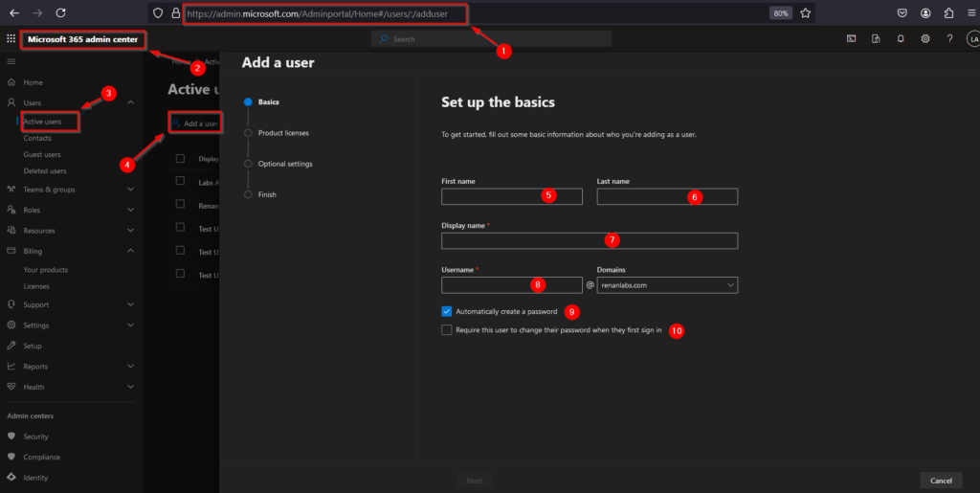
Task: Click the Roles icon in sidebar
Action: 11,210
